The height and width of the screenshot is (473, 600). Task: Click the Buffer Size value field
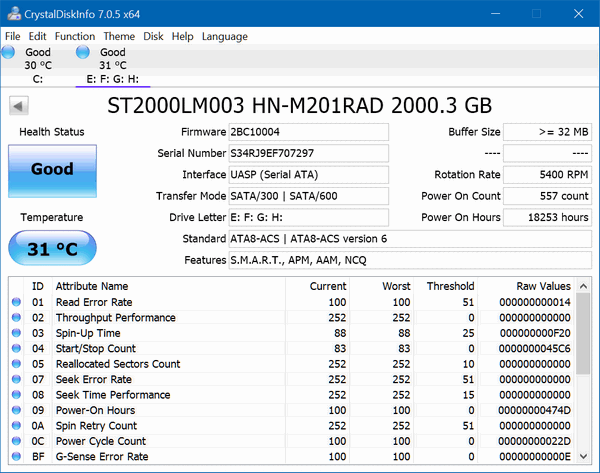click(547, 132)
